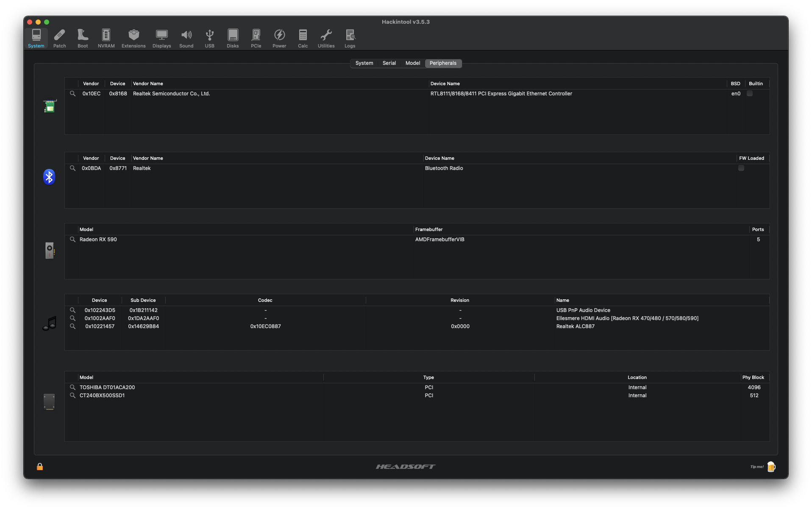Open the Utilities section

coord(326,38)
